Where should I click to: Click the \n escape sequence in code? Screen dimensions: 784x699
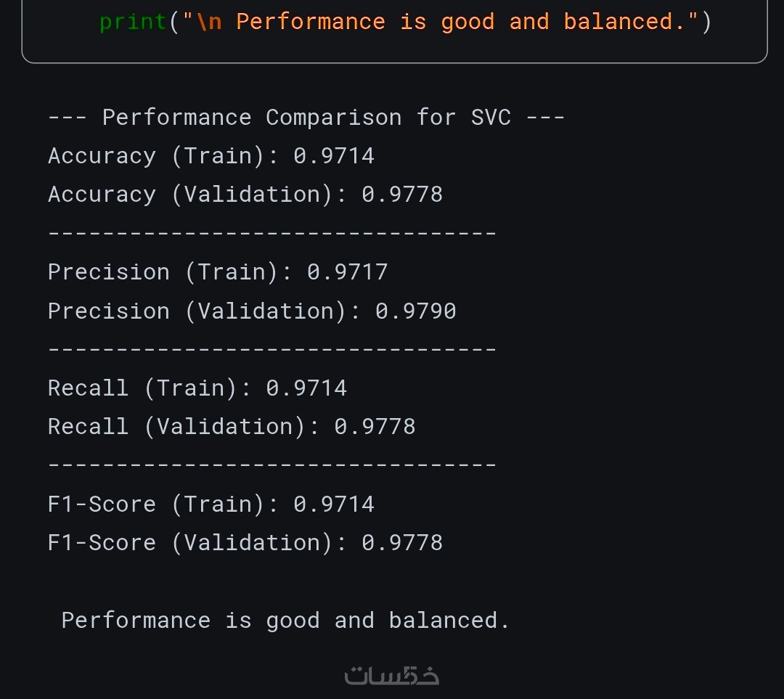pyautogui.click(x=209, y=22)
